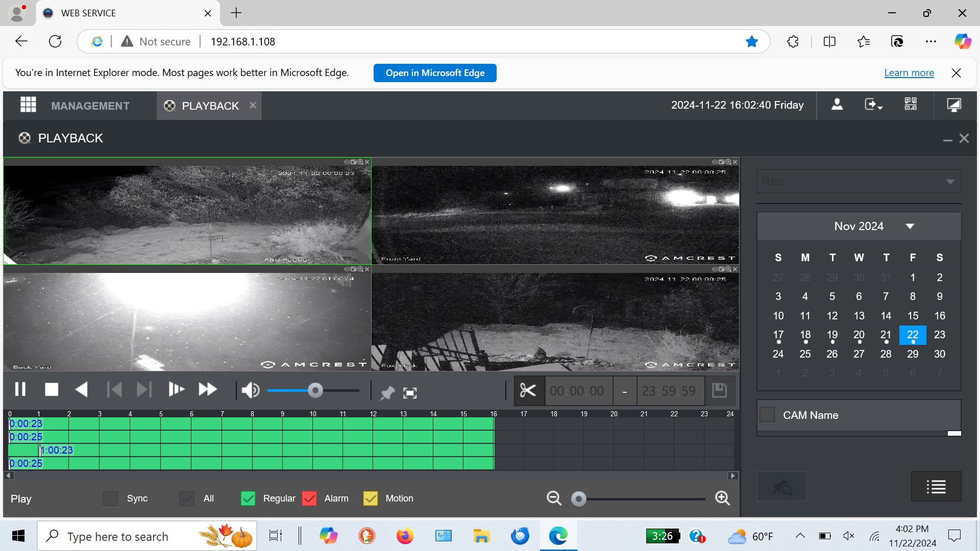Mute the speaker volume icon
This screenshot has height=551, width=980.
[250, 391]
